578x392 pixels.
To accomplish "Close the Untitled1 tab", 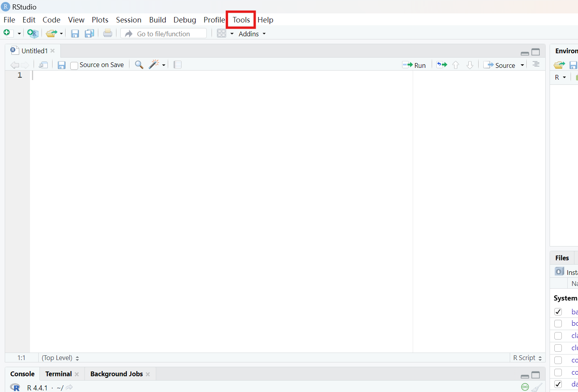I will [52, 51].
